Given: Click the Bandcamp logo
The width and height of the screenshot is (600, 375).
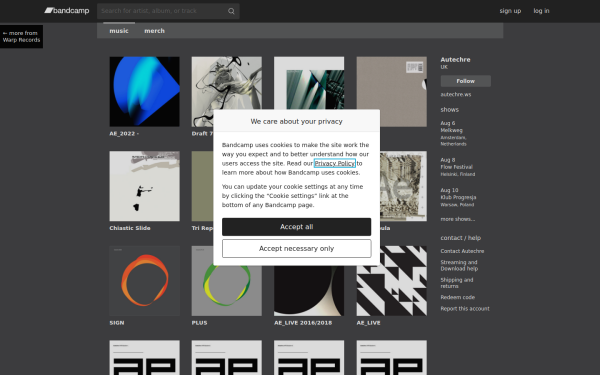Looking at the screenshot, I should tap(67, 11).
